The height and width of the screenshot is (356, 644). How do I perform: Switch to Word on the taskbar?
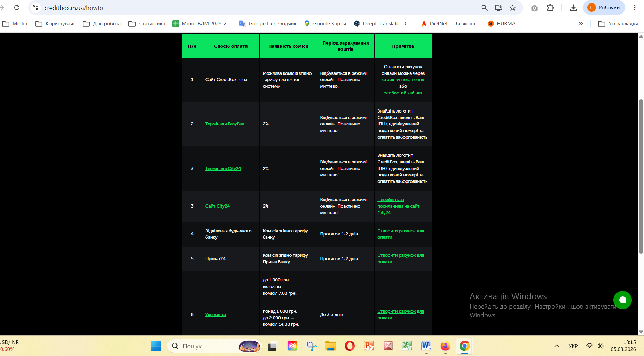click(426, 346)
